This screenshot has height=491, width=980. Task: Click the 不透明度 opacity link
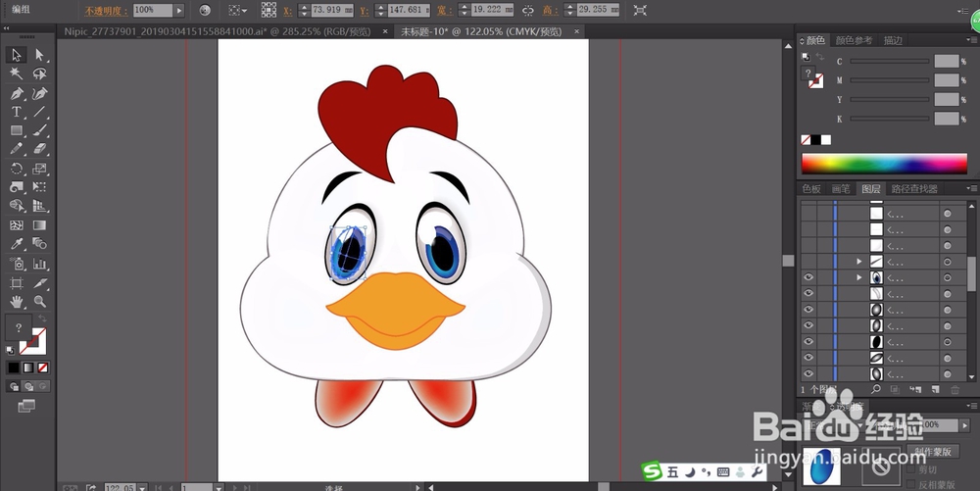(x=106, y=11)
